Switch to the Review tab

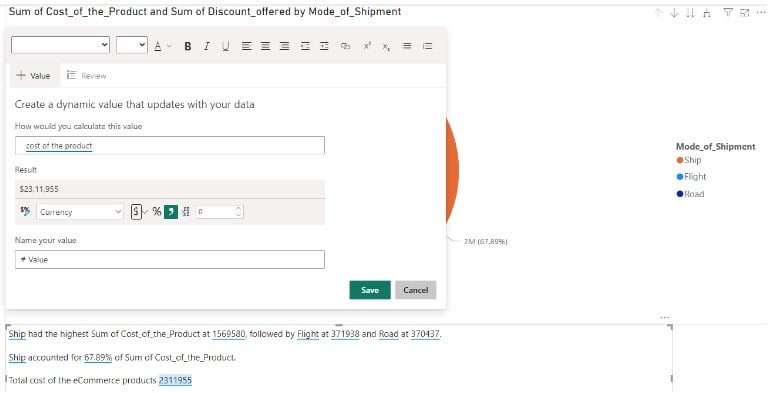coord(86,76)
